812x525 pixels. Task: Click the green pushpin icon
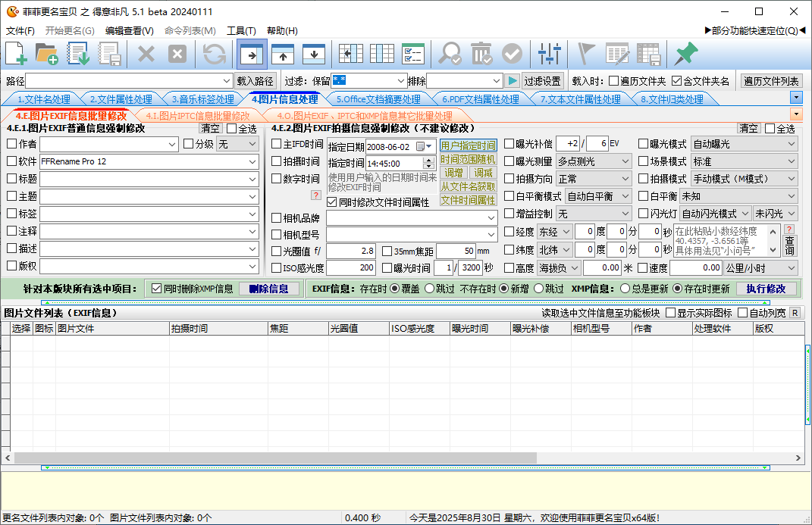[x=685, y=54]
